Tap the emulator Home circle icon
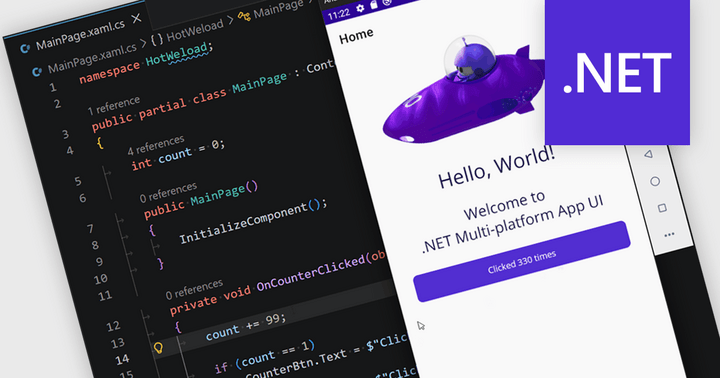This screenshot has width=720, height=378. tap(655, 181)
